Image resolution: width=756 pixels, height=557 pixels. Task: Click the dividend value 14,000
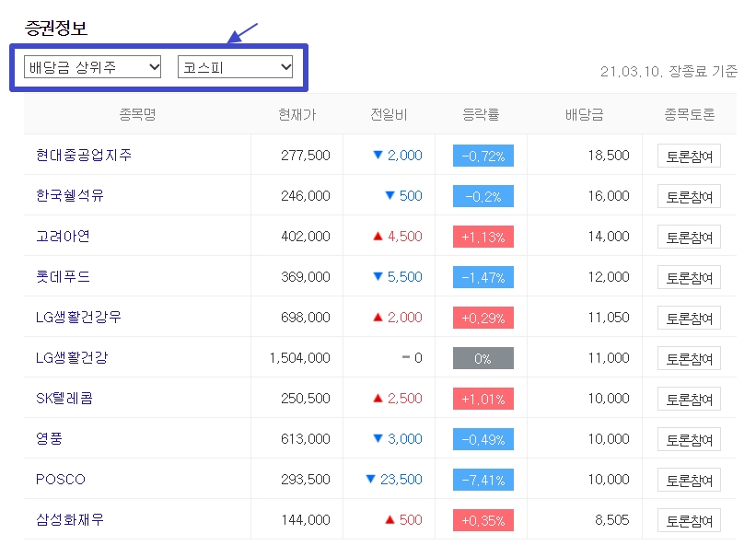coord(609,237)
